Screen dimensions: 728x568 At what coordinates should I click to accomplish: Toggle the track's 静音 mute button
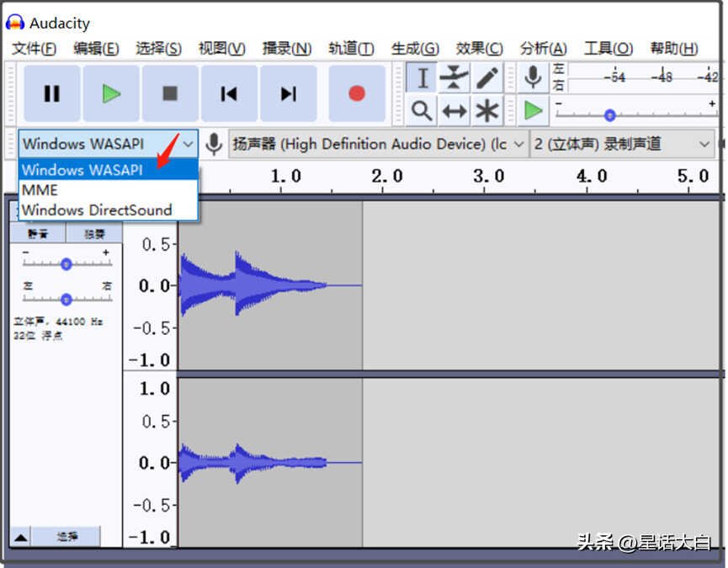point(38,233)
